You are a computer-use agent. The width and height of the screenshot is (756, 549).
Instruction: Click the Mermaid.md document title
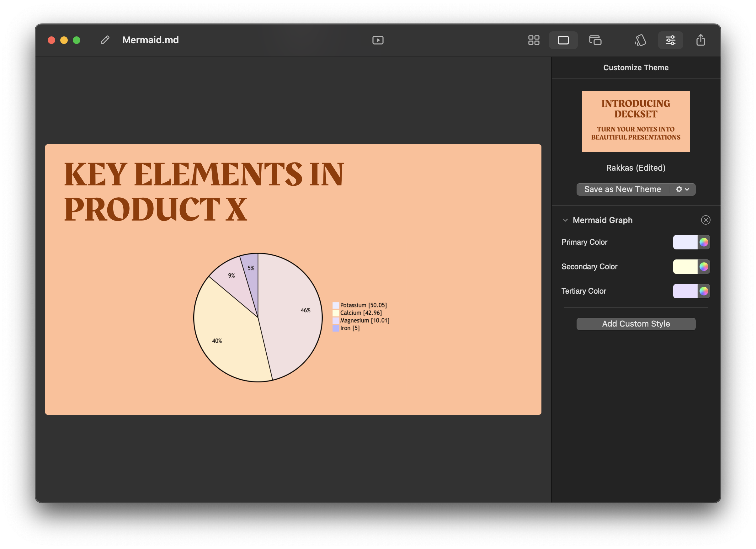pos(150,40)
